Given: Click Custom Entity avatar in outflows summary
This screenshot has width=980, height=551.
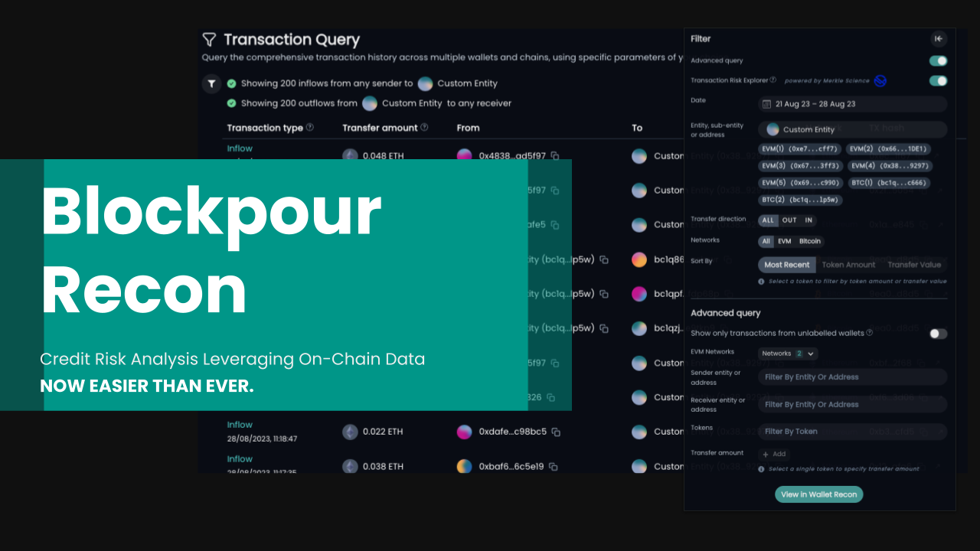Looking at the screenshot, I should (370, 103).
